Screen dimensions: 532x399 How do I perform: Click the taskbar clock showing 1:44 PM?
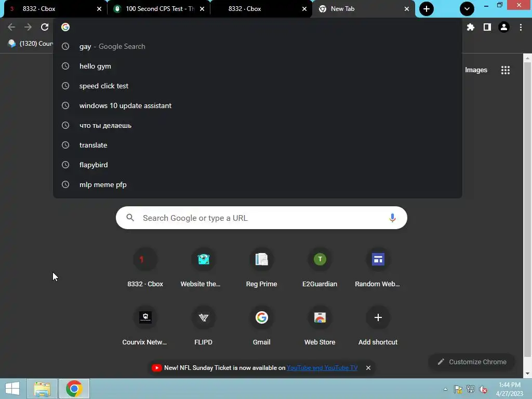point(509,389)
